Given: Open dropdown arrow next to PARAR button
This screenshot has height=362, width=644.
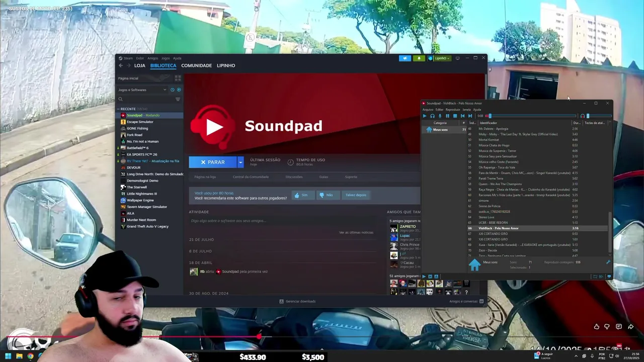Looking at the screenshot, I should tap(240, 162).
